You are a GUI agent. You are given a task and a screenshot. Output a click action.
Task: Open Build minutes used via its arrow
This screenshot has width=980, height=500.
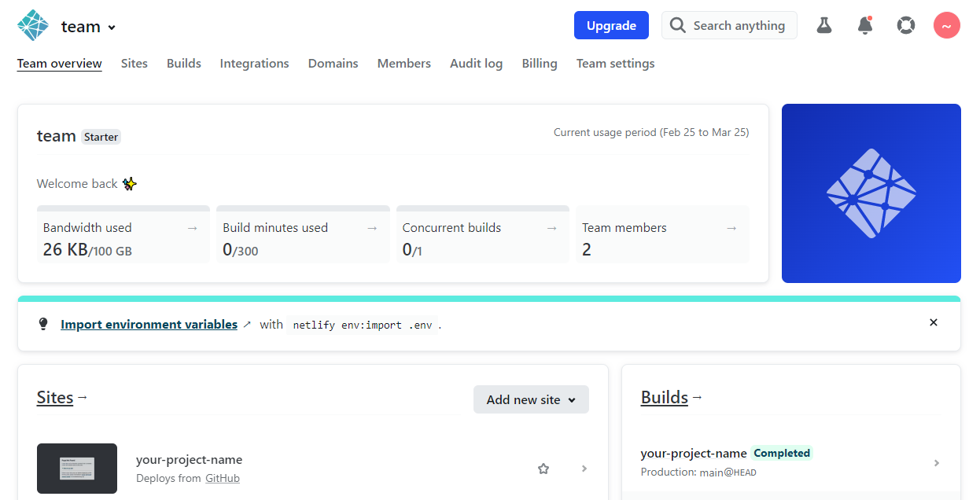pos(372,227)
